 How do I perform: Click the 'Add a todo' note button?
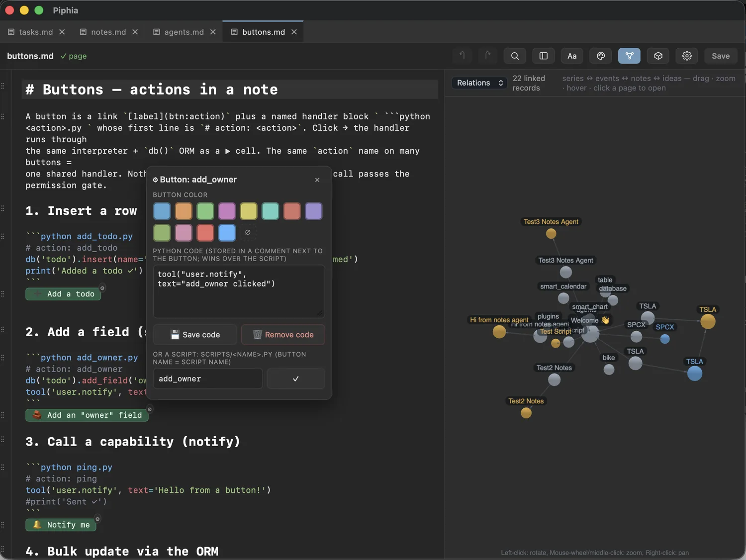pos(63,294)
